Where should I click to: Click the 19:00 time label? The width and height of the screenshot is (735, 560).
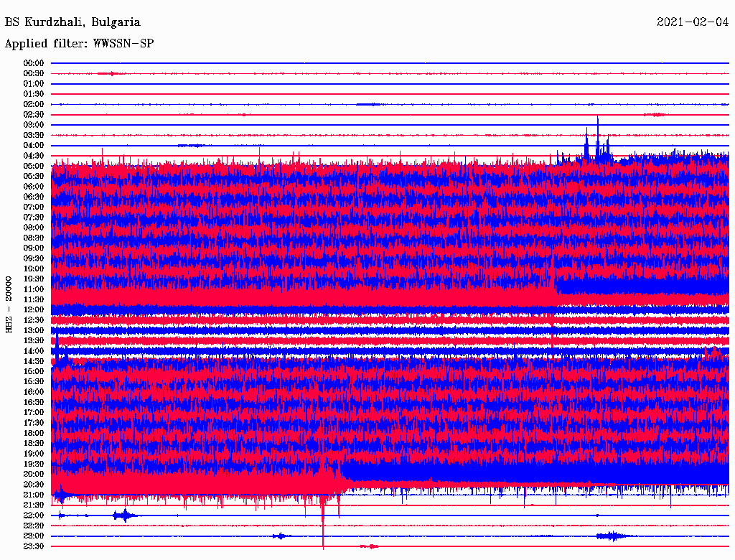click(x=34, y=454)
